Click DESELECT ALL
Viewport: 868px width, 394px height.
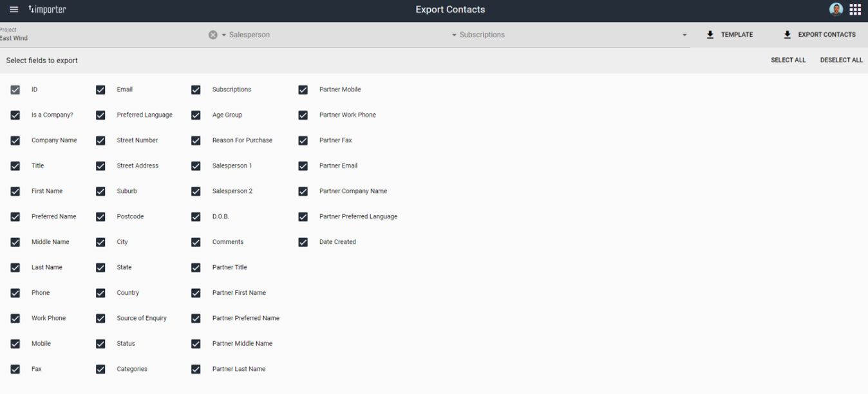[841, 59]
